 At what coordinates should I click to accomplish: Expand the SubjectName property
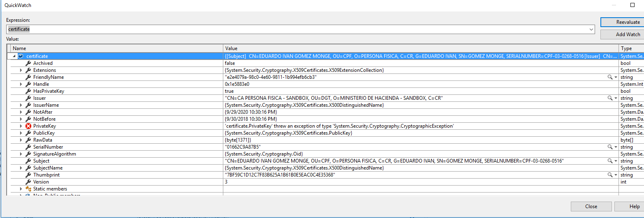pyautogui.click(x=21, y=168)
